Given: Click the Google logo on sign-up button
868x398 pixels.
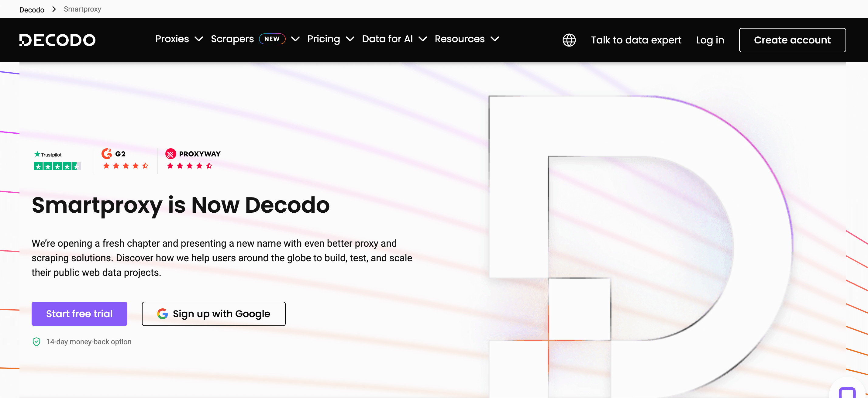Looking at the screenshot, I should pos(162,314).
